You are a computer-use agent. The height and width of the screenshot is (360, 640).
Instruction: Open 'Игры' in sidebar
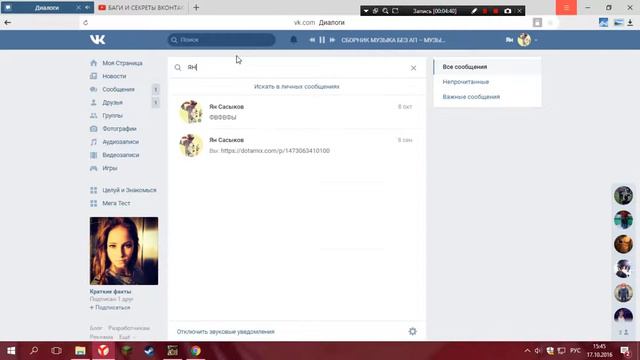click(x=110, y=168)
